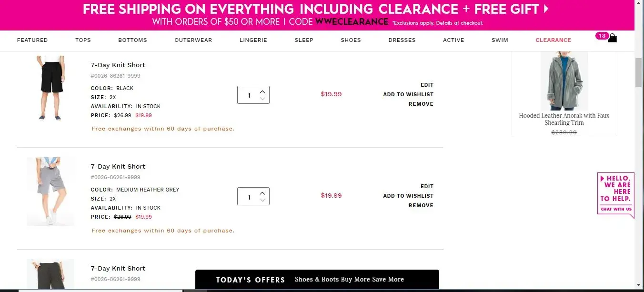This screenshot has width=644, height=292.
Task: Open the shopping bag cart icon
Action: pos(612,38)
